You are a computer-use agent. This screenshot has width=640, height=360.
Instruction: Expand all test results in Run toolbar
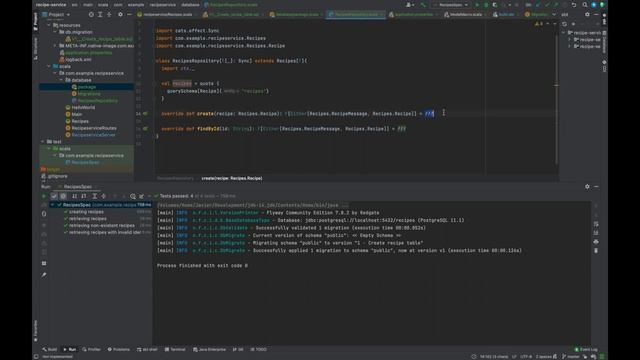coord(94,196)
